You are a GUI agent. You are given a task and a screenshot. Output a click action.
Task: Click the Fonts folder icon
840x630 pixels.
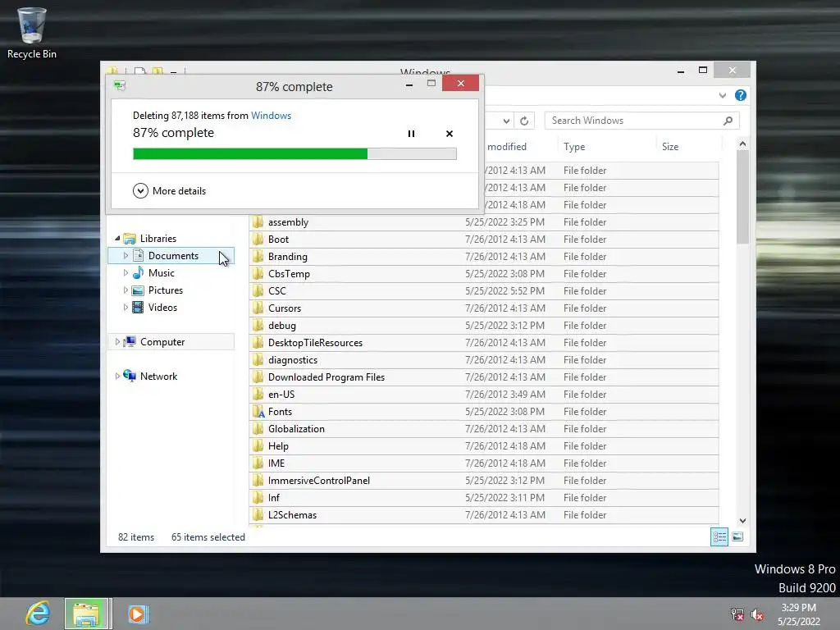point(258,412)
